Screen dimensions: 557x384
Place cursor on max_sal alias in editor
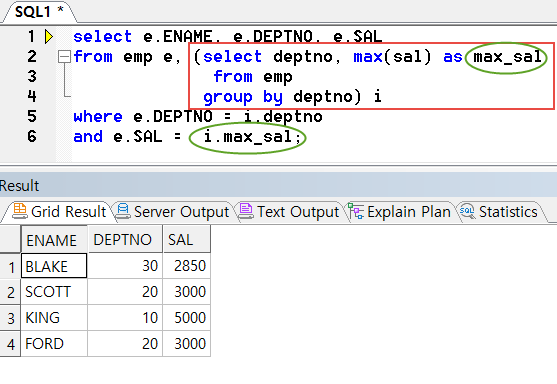click(x=507, y=57)
